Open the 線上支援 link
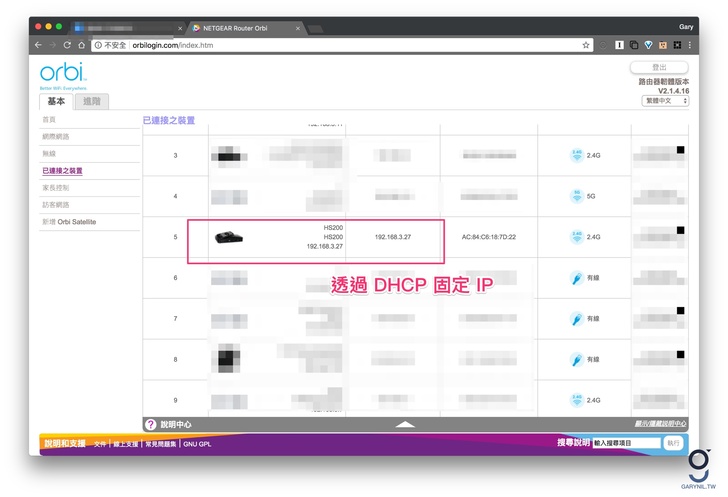Viewport: 728px width, 497px height. [x=125, y=444]
